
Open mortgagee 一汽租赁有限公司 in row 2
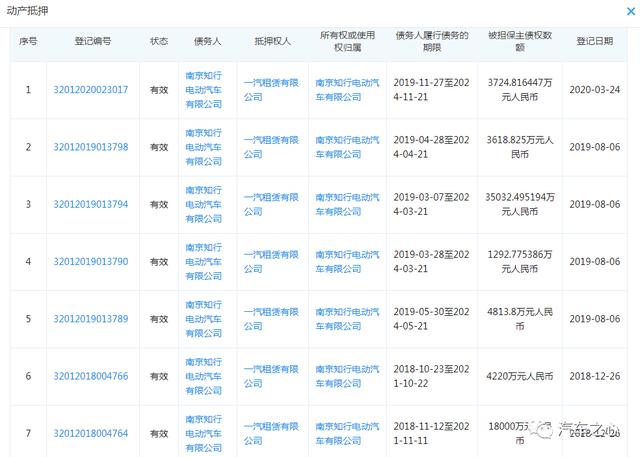271,147
